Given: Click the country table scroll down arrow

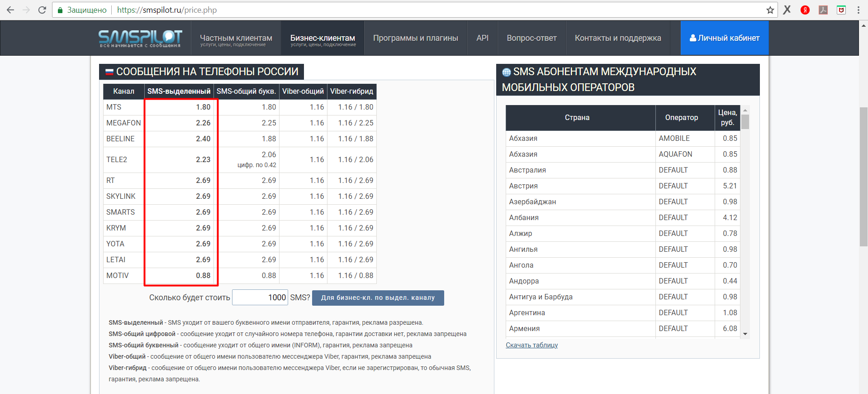Looking at the screenshot, I should point(745,334).
